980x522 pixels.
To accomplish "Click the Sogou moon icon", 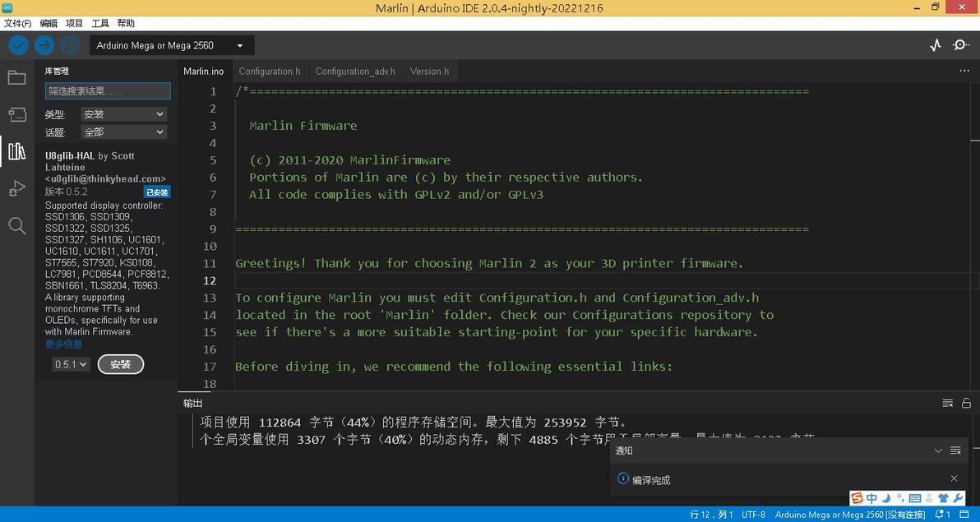I will click(885, 498).
